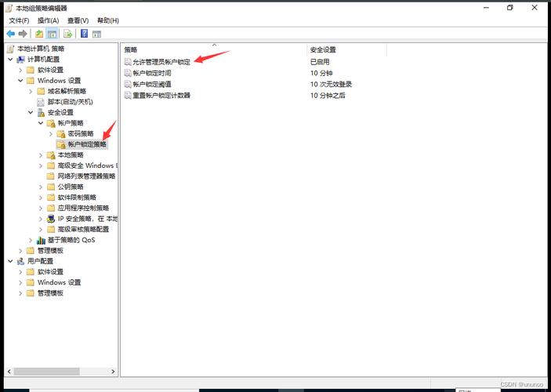Select Windows 设置 under 用户配置
This screenshot has height=392, width=551.
tap(59, 282)
